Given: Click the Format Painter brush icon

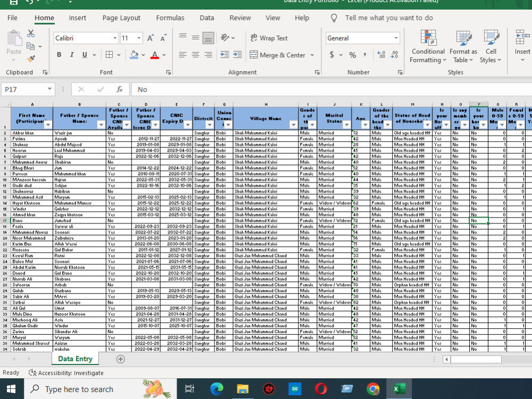Looking at the screenshot, I should tap(31, 59).
